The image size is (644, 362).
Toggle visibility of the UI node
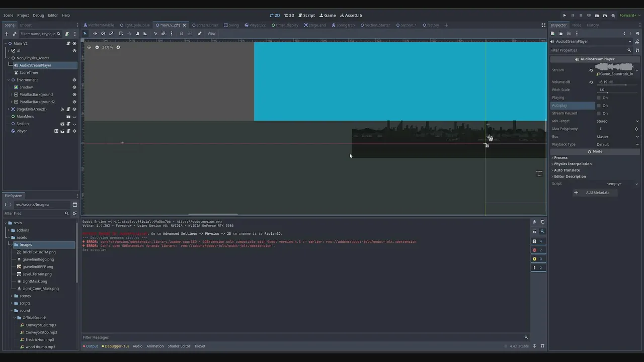pyautogui.click(x=74, y=51)
